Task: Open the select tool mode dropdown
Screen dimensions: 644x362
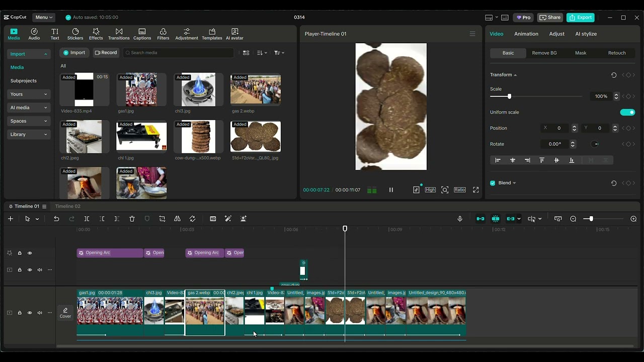Action: 37,219
